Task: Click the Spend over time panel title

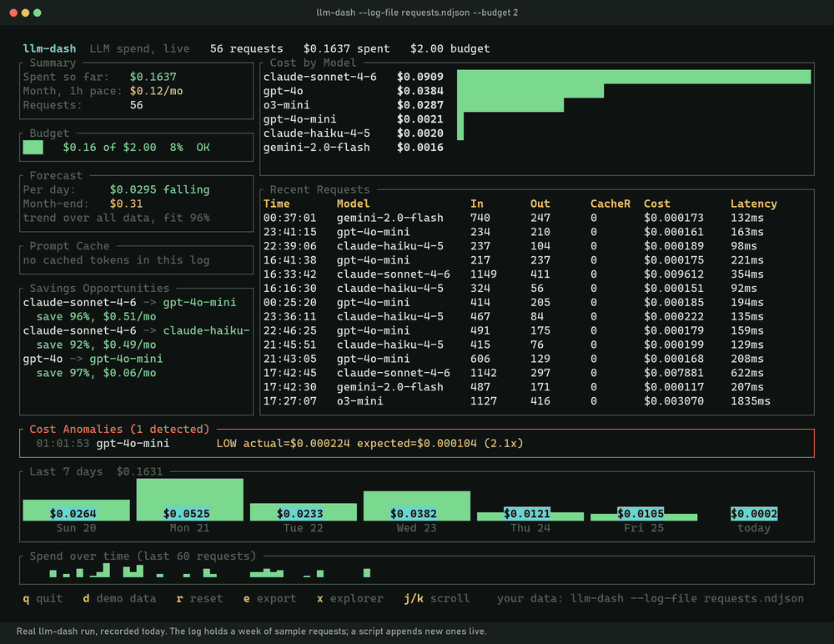Action: click(x=143, y=556)
